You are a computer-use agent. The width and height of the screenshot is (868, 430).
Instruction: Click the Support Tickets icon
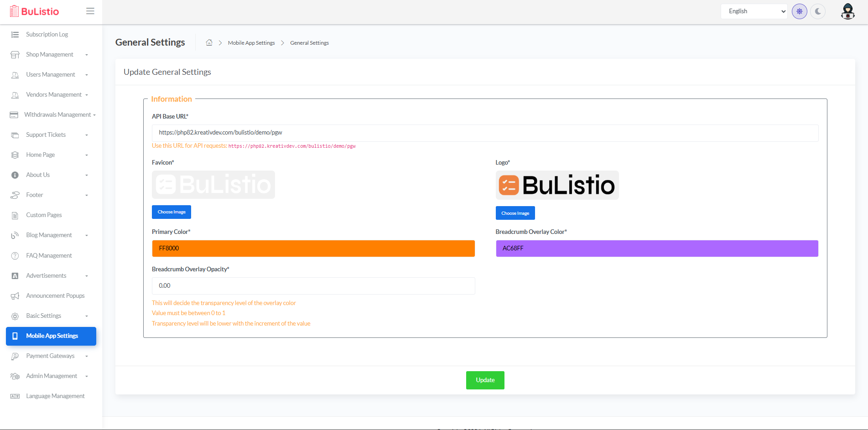coord(15,135)
